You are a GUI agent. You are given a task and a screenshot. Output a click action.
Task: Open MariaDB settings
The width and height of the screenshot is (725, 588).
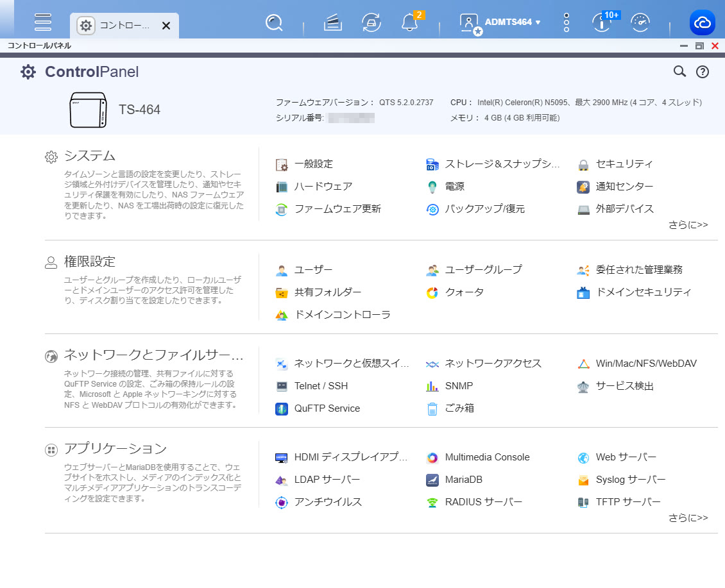click(454, 480)
